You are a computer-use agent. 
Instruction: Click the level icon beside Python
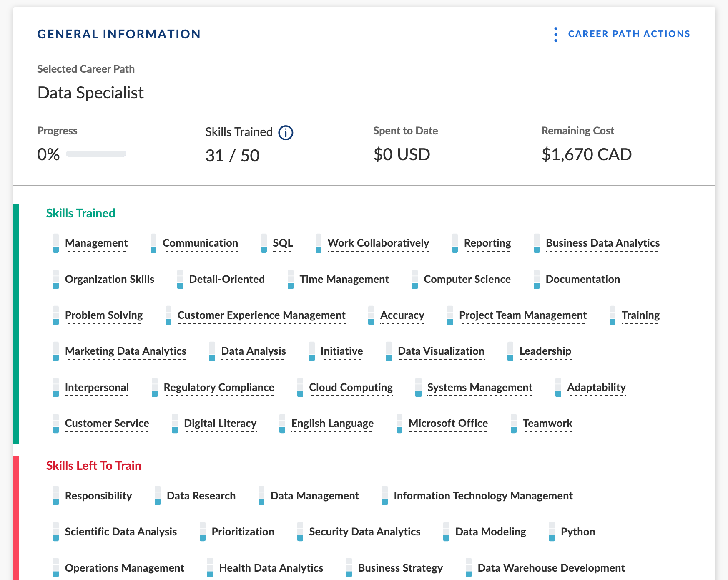point(552,532)
